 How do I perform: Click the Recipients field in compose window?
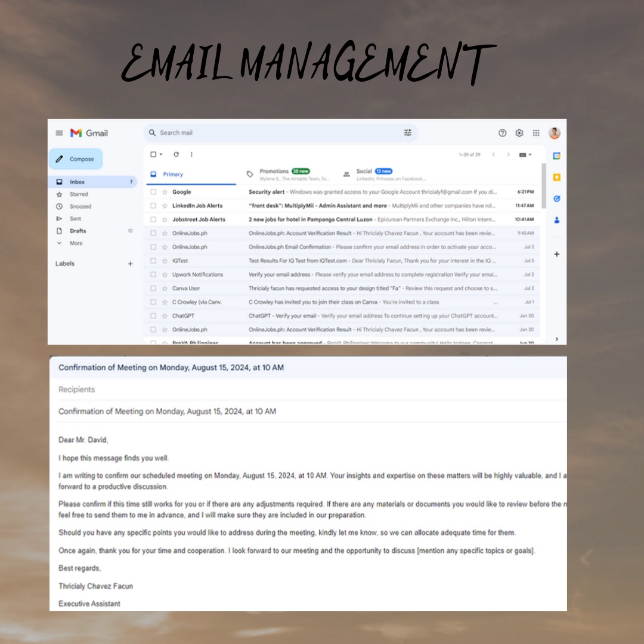tap(312, 389)
